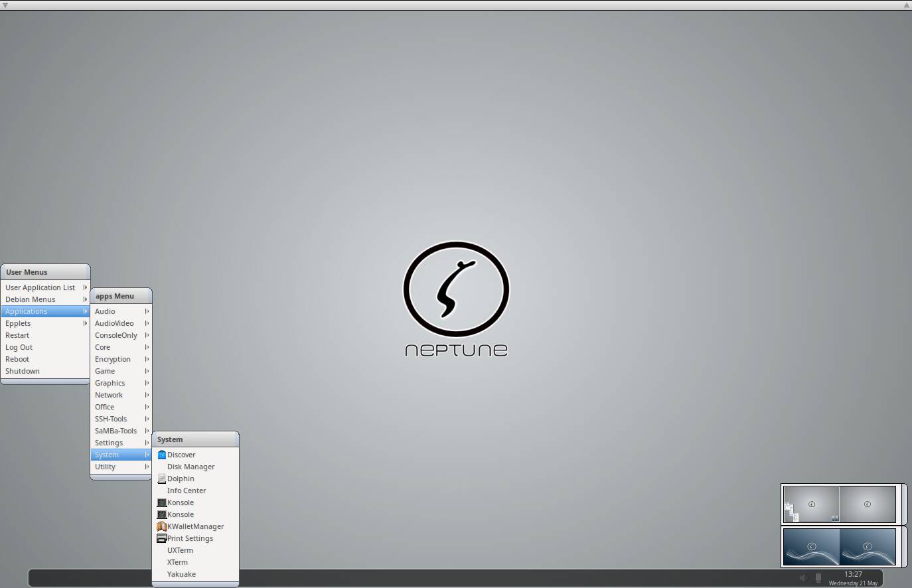Image resolution: width=912 pixels, height=588 pixels.
Task: Click the first Konsole terminal icon
Action: [161, 502]
